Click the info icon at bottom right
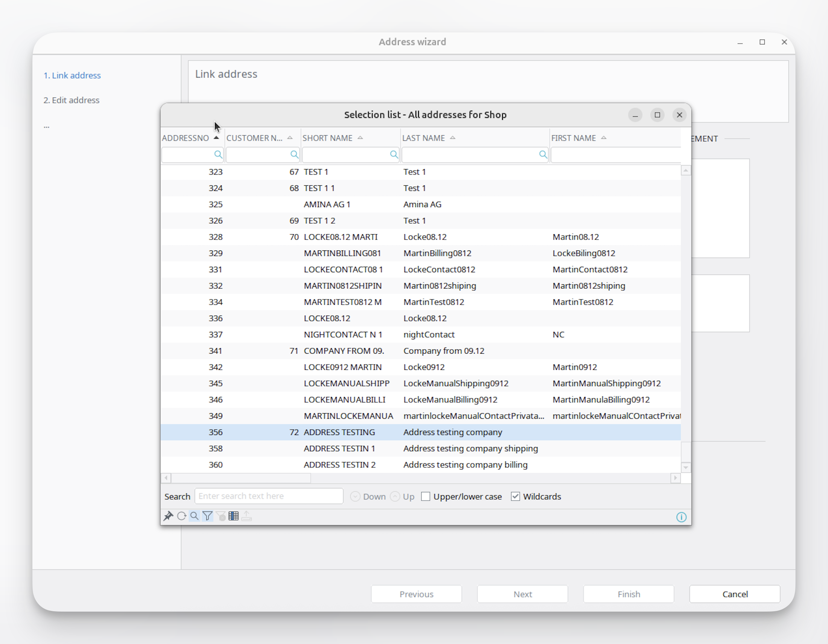The width and height of the screenshot is (828, 644). [681, 517]
